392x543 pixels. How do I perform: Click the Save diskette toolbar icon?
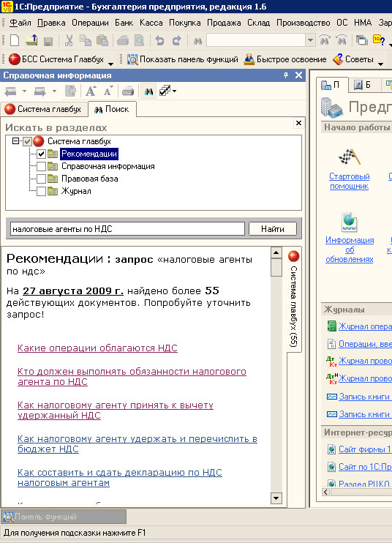pyautogui.click(x=48, y=41)
